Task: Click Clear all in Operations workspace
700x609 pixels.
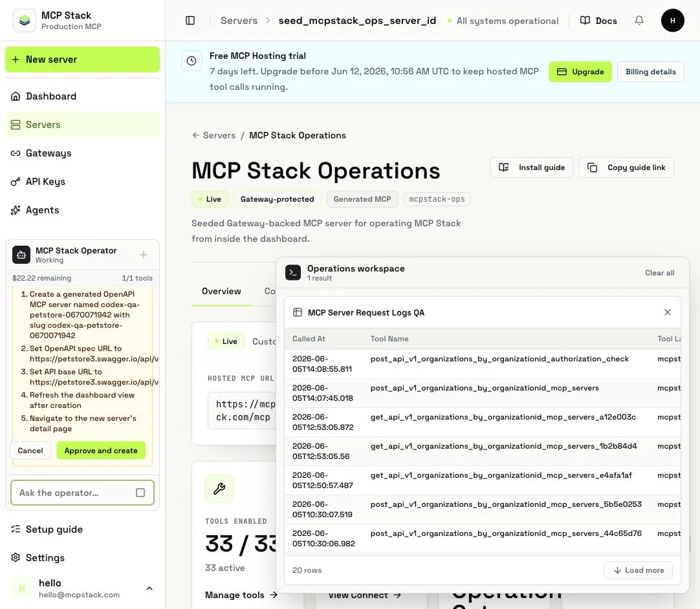Action: (659, 273)
